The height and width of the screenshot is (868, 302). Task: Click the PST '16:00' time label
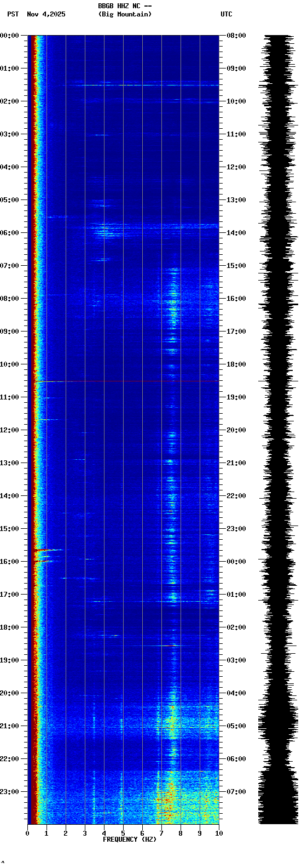pyautogui.click(x=10, y=562)
